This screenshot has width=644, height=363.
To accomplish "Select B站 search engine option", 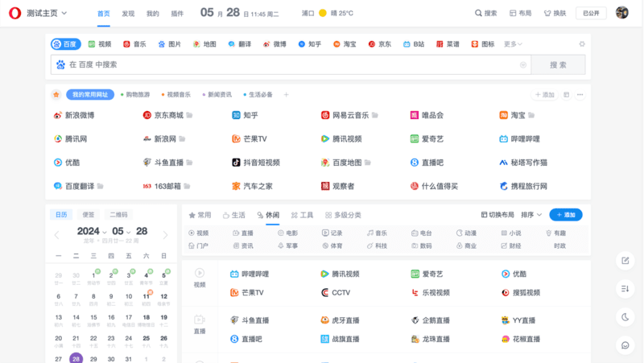I will (414, 44).
